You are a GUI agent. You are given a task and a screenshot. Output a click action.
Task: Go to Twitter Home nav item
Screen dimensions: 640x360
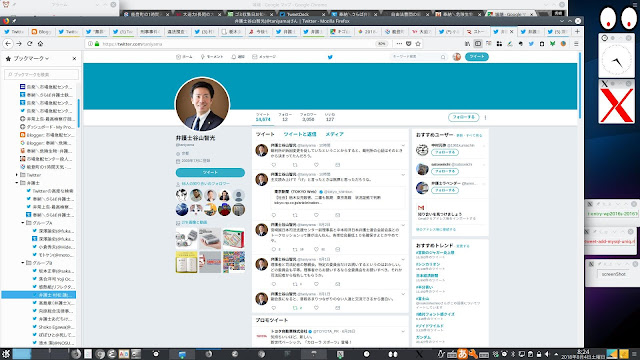click(184, 57)
